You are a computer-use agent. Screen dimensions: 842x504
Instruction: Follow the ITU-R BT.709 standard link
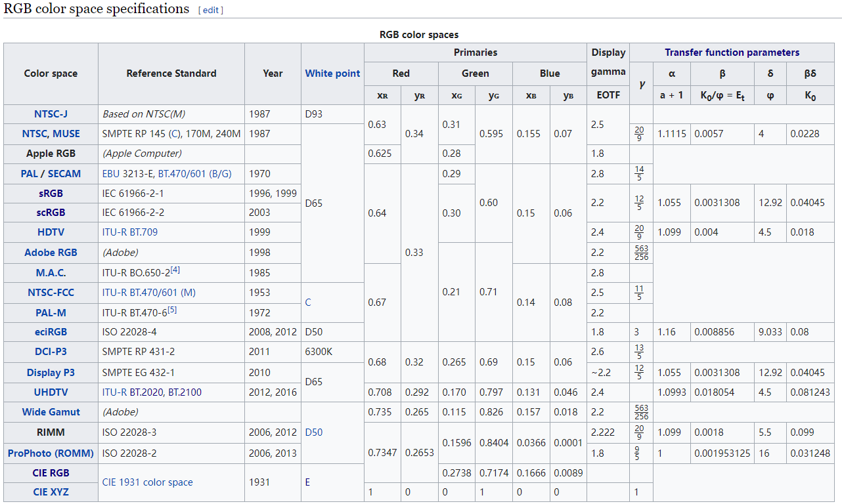click(x=130, y=232)
